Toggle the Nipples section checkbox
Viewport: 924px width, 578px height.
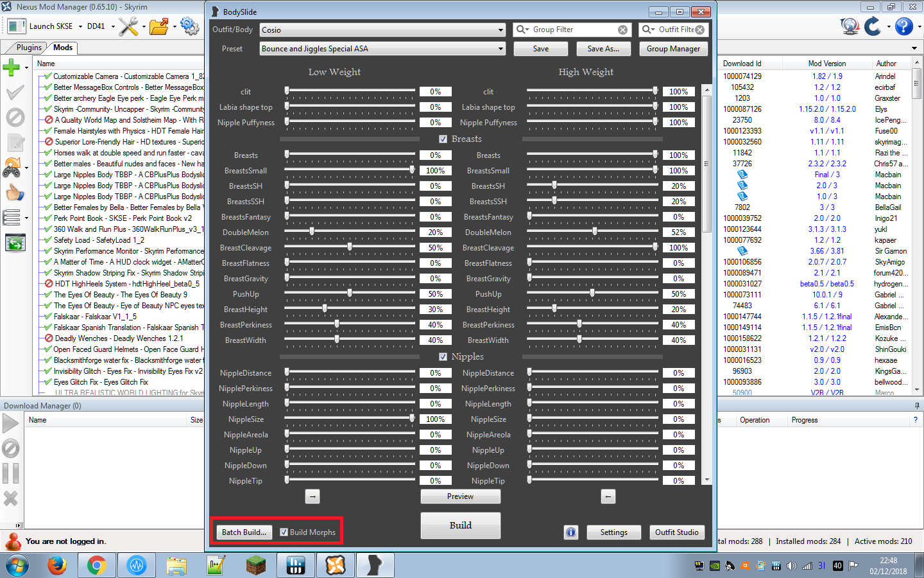tap(443, 357)
